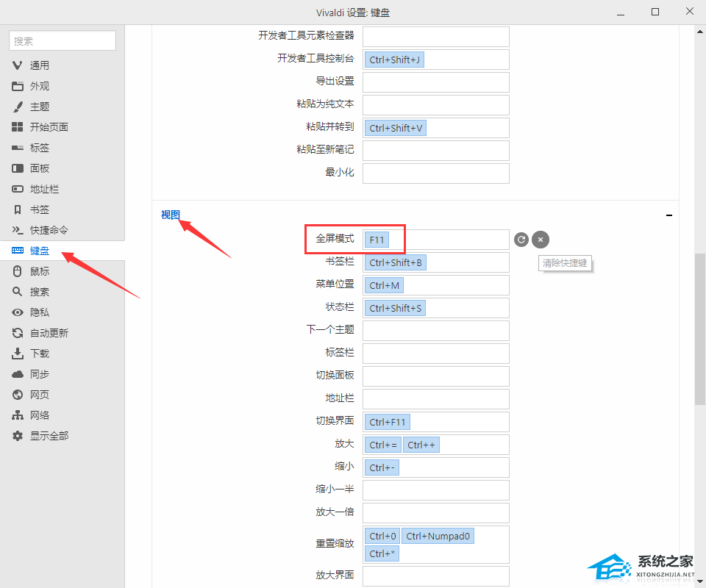This screenshot has width=706, height=588.
Task: Click the 显示全部 gear icon
Action: pyautogui.click(x=18, y=436)
